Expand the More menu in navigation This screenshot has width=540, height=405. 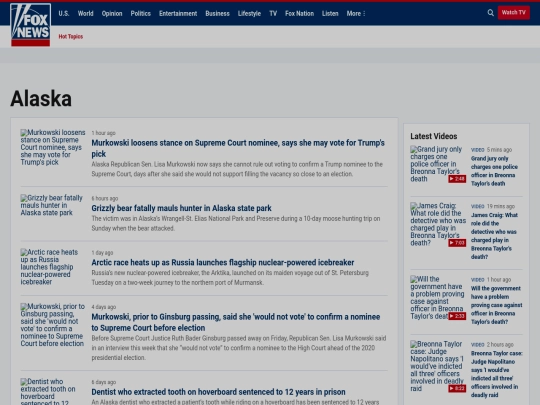pos(356,13)
